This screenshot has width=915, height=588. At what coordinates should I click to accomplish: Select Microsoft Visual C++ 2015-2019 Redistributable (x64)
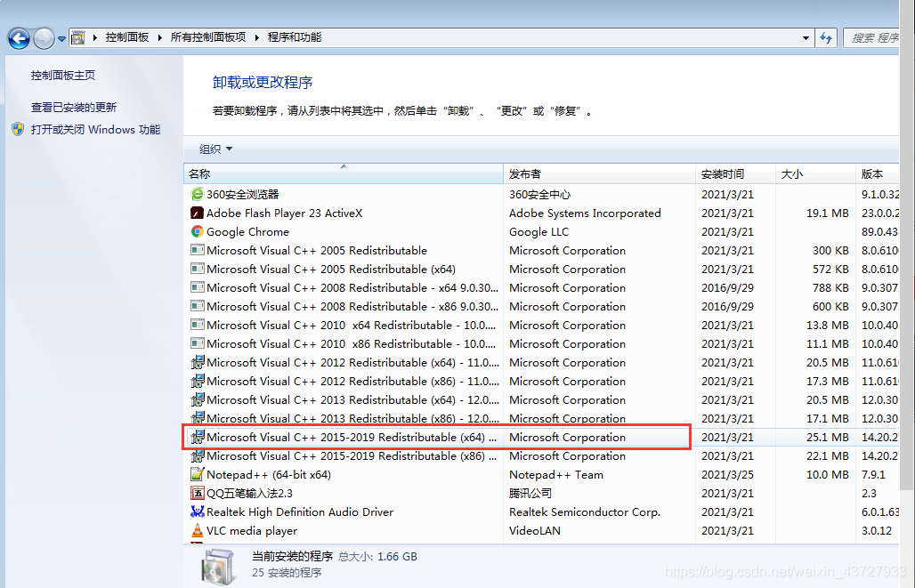point(352,437)
